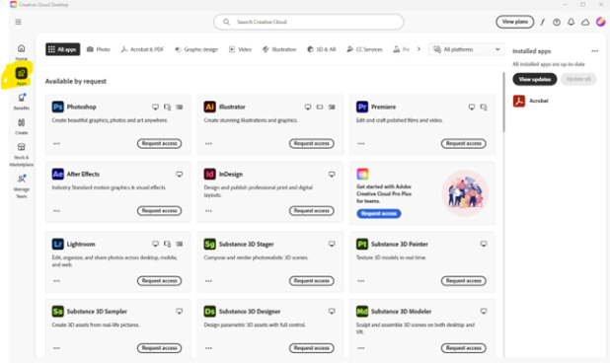Open Benefits in the sidebar

[x=22, y=101]
